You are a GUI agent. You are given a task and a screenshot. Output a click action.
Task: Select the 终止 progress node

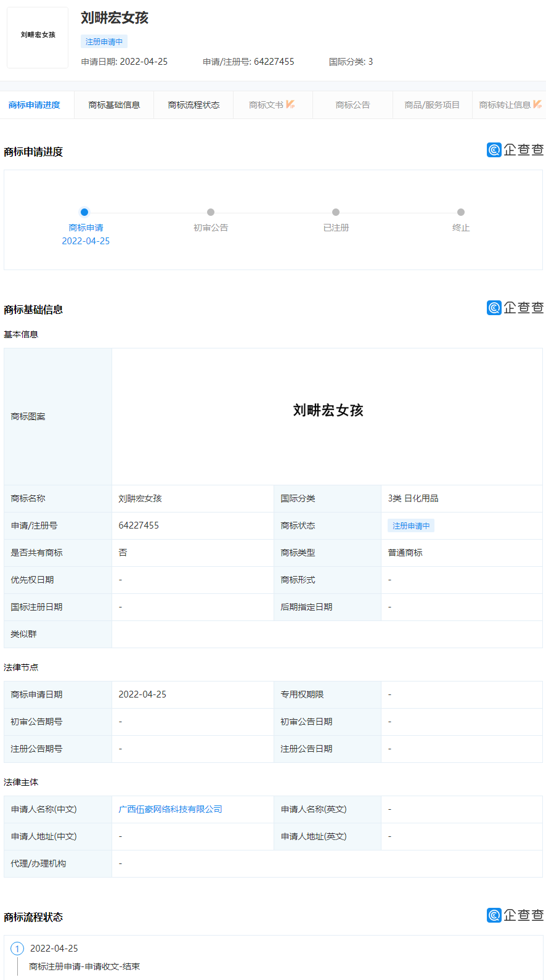[x=461, y=212]
